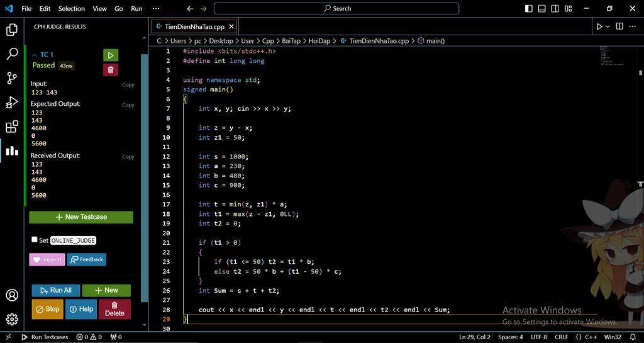Image resolution: width=644 pixels, height=343 pixels.
Task: Click the top Search command box
Action: [336, 9]
